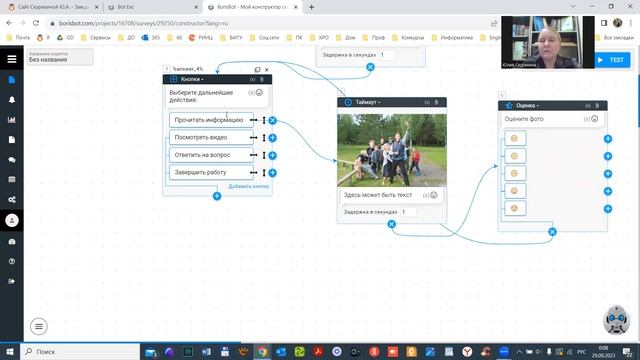
Task: Click the plus connector next to 'Завершить работу'
Action: (x=273, y=173)
